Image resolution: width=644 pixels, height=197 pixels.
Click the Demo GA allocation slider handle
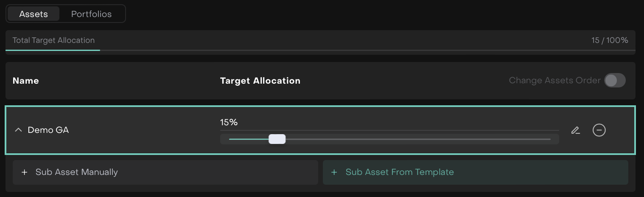pyautogui.click(x=277, y=139)
